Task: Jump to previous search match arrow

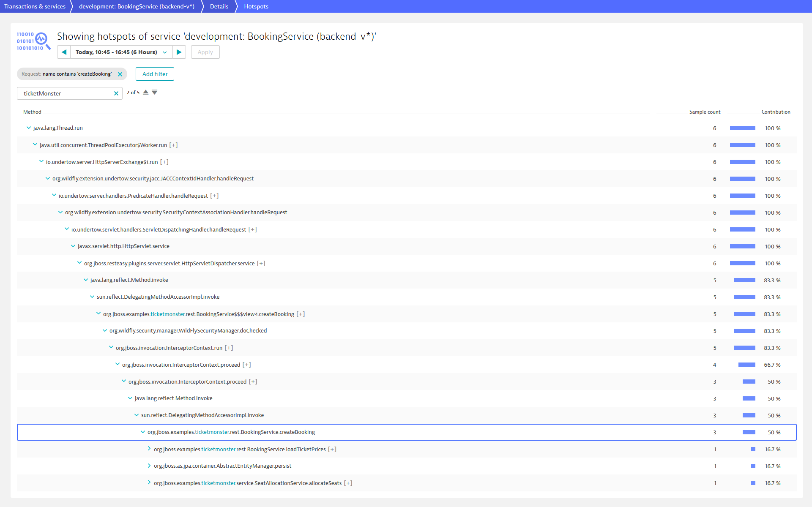Action: [x=146, y=92]
